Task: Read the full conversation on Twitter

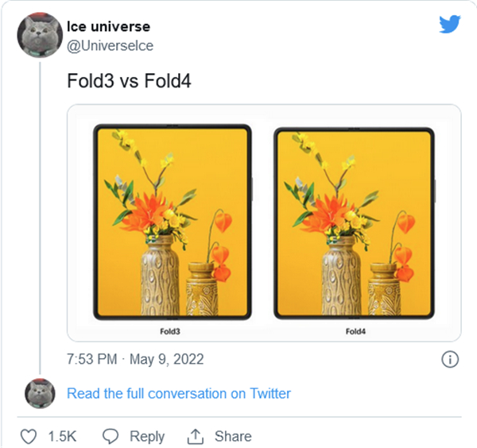Action: (179, 393)
